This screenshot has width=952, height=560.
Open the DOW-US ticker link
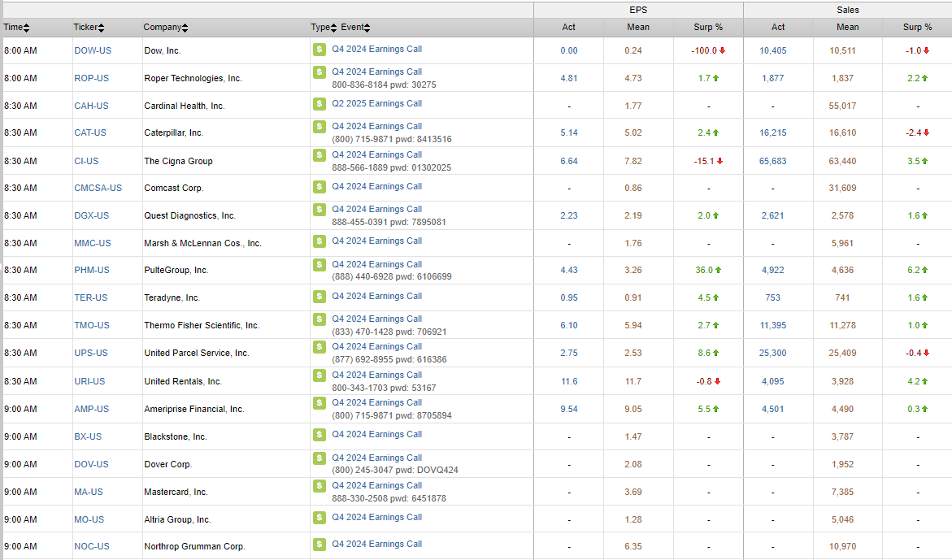[93, 51]
